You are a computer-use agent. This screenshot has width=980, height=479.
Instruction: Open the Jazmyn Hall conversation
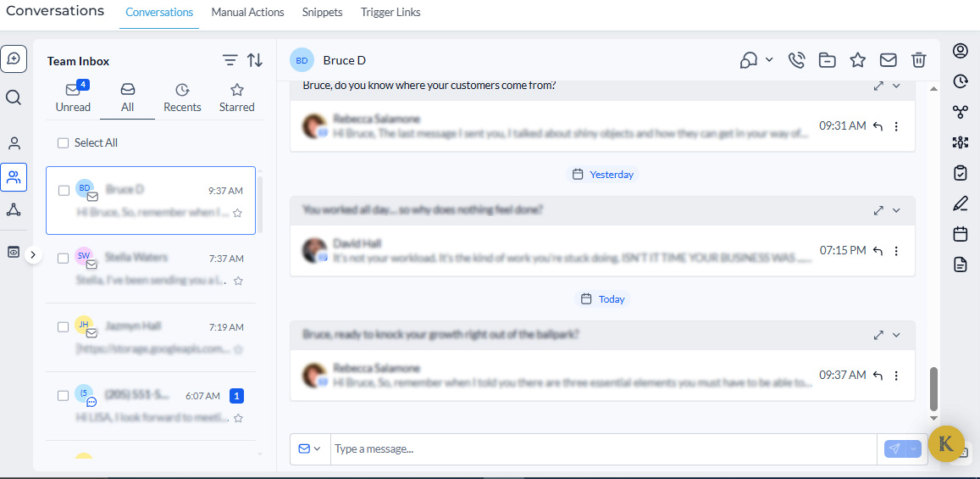152,337
